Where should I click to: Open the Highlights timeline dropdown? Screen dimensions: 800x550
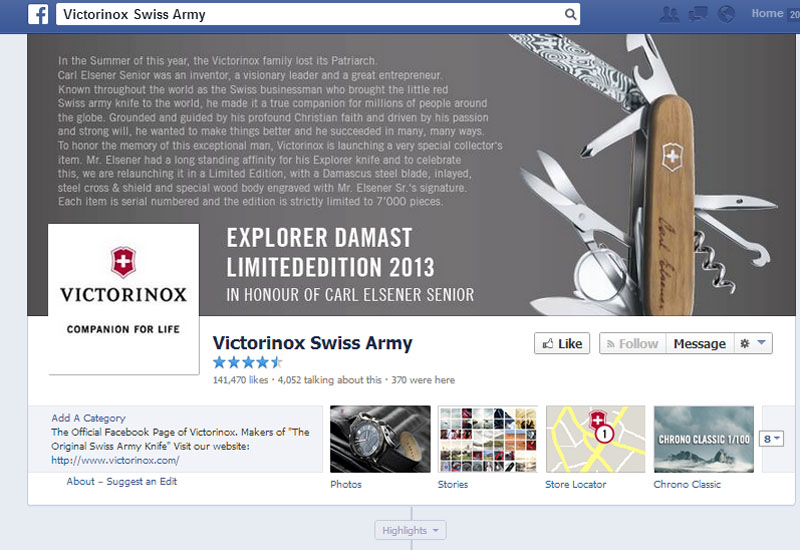(x=410, y=530)
